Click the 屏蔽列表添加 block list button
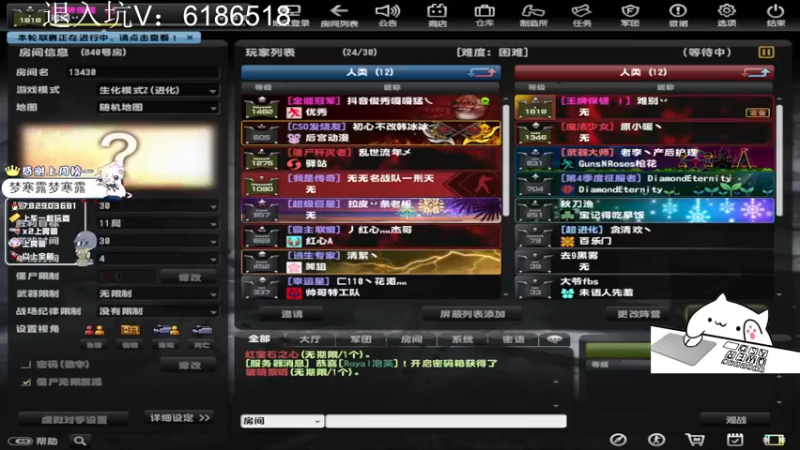Image resolution: width=800 pixels, height=450 pixels. pyautogui.click(x=472, y=314)
